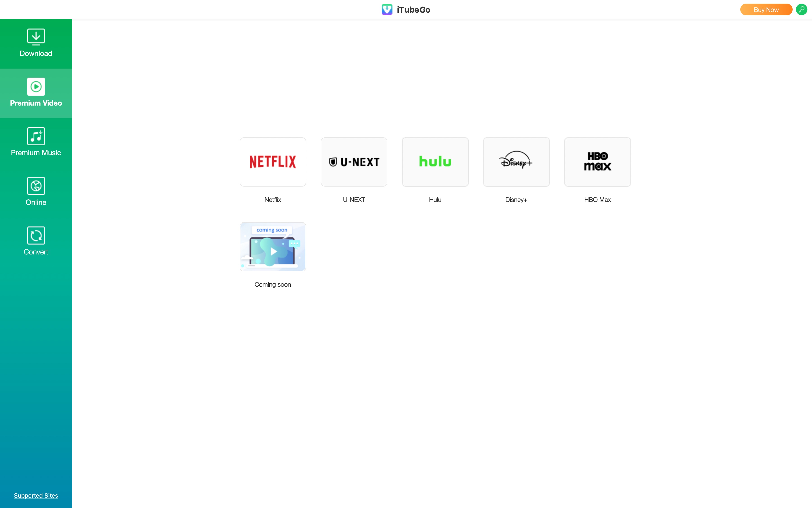Click the Coming soon illustration tile
The width and height of the screenshot is (812, 508).
click(x=273, y=247)
